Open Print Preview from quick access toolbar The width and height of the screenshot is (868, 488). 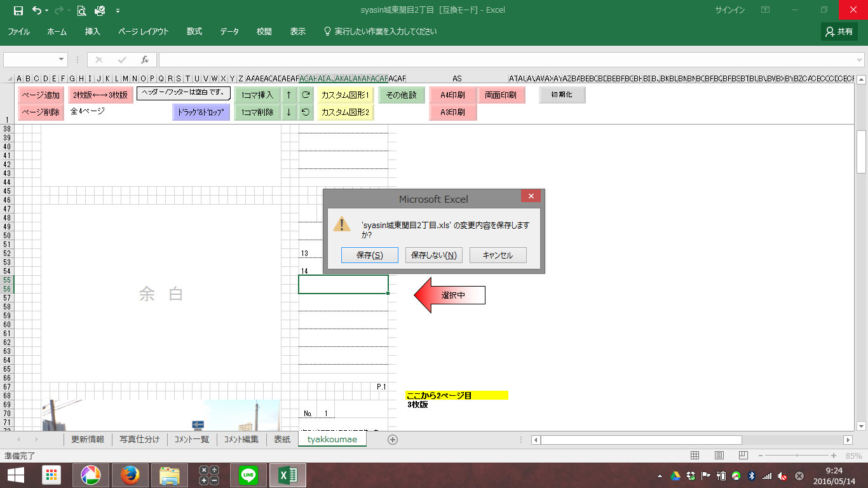click(x=81, y=10)
